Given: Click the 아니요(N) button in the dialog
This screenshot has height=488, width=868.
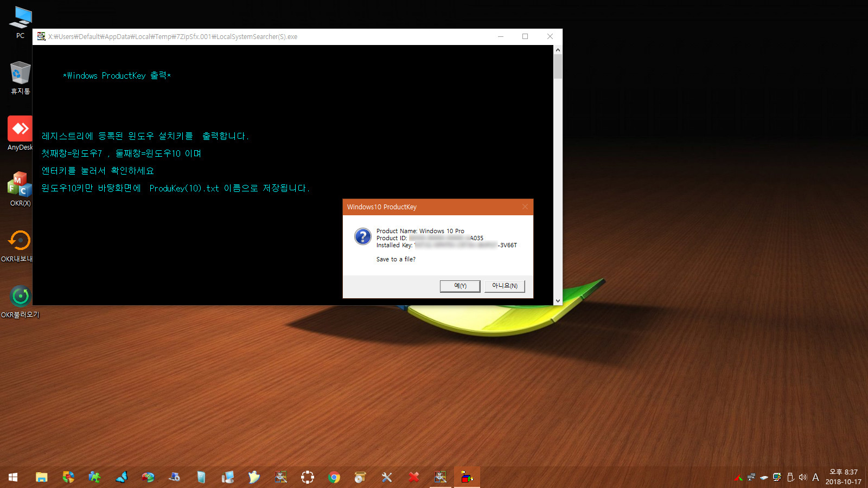Looking at the screenshot, I should [505, 286].
